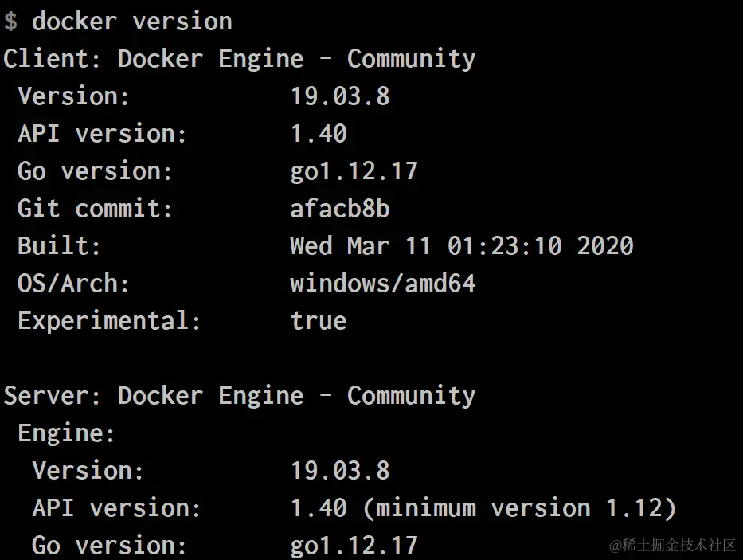Click the 'Server: Docker Engine - Community' line
This screenshot has width=743, height=560.
coord(239,397)
